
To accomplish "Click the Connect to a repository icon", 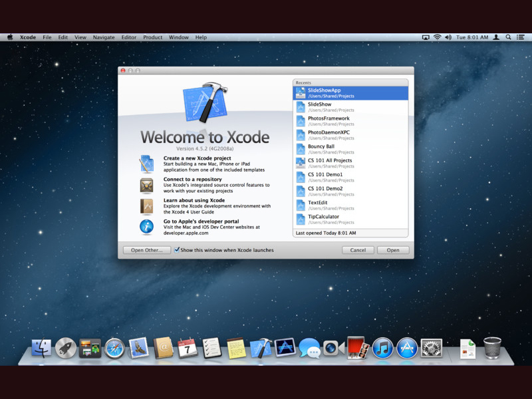I will tap(146, 186).
